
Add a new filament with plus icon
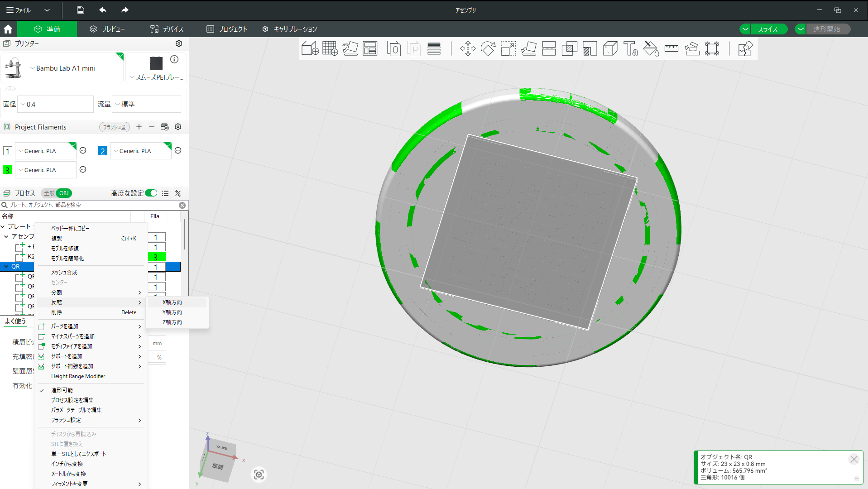click(139, 127)
